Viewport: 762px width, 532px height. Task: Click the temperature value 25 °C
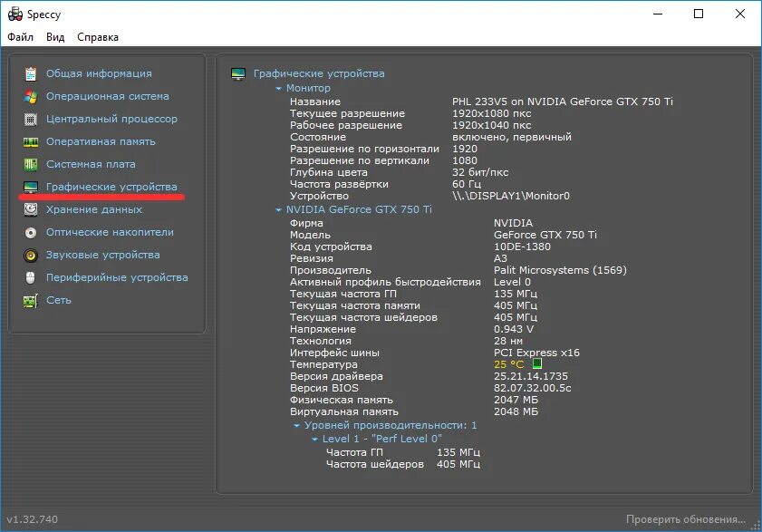click(x=509, y=364)
